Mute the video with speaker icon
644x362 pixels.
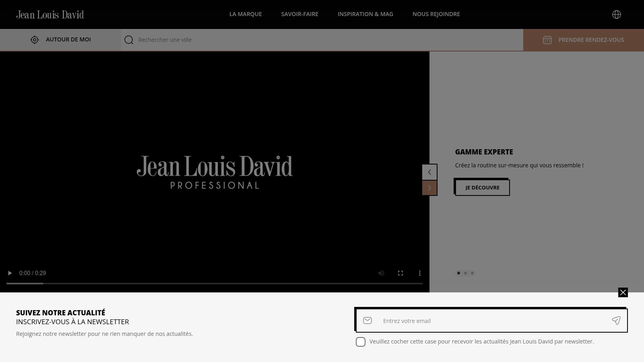click(381, 273)
